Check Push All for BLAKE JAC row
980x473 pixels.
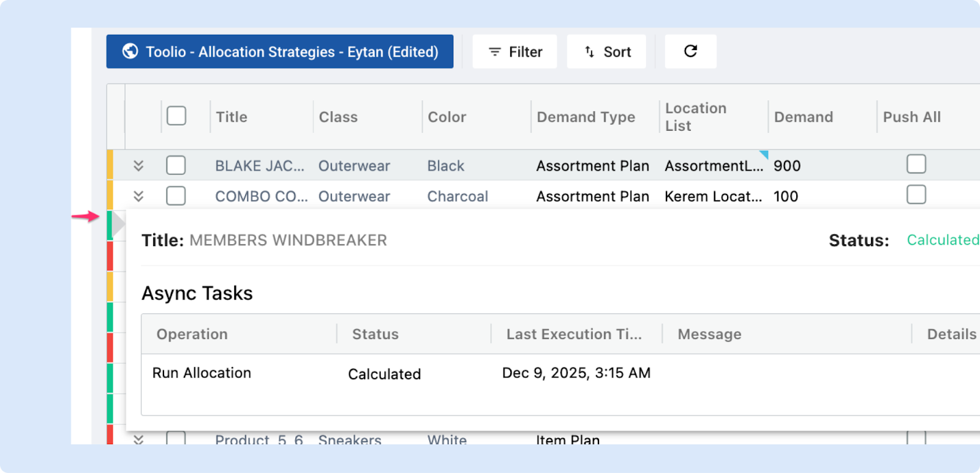coord(916,164)
